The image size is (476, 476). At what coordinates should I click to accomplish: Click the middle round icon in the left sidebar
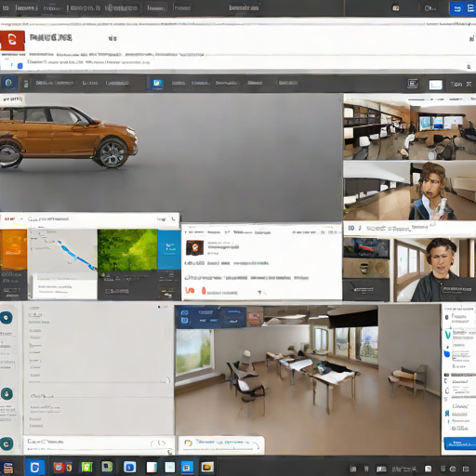click(x=7, y=394)
